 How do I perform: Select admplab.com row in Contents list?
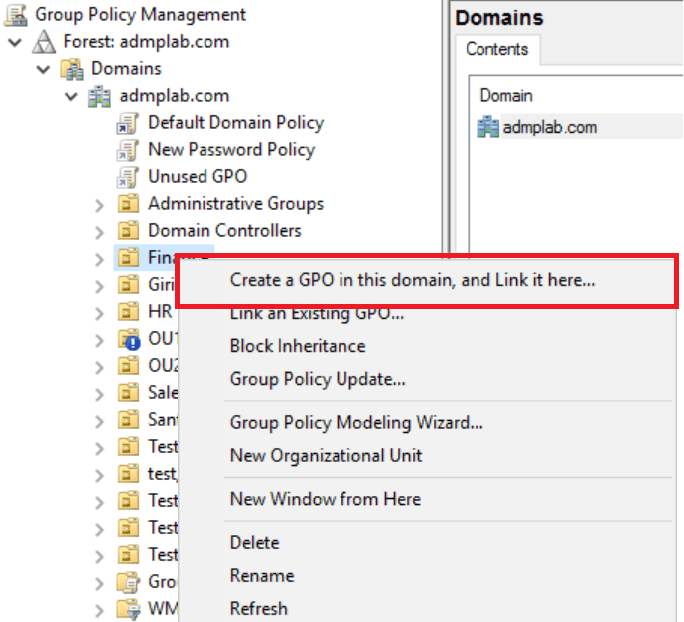point(580,127)
